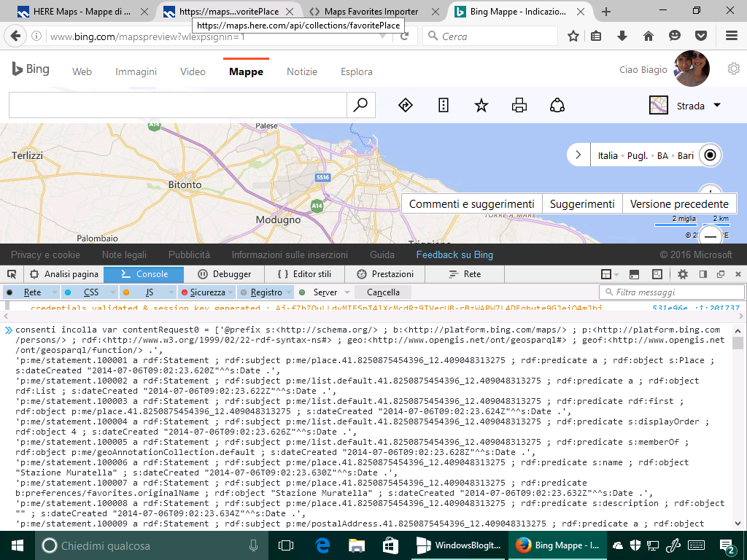
Task: Open Bing Maps directions
Action: [x=406, y=105]
